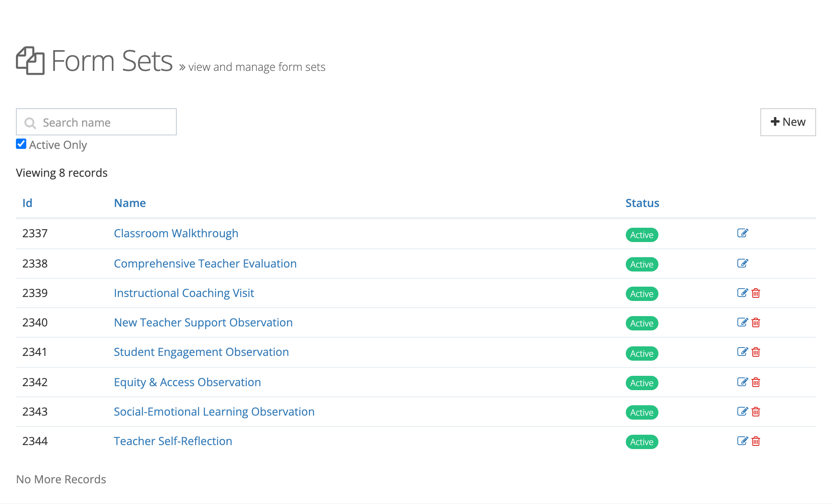Edit the New Teacher Support Observation row
The width and height of the screenshot is (832, 504).
[742, 322]
